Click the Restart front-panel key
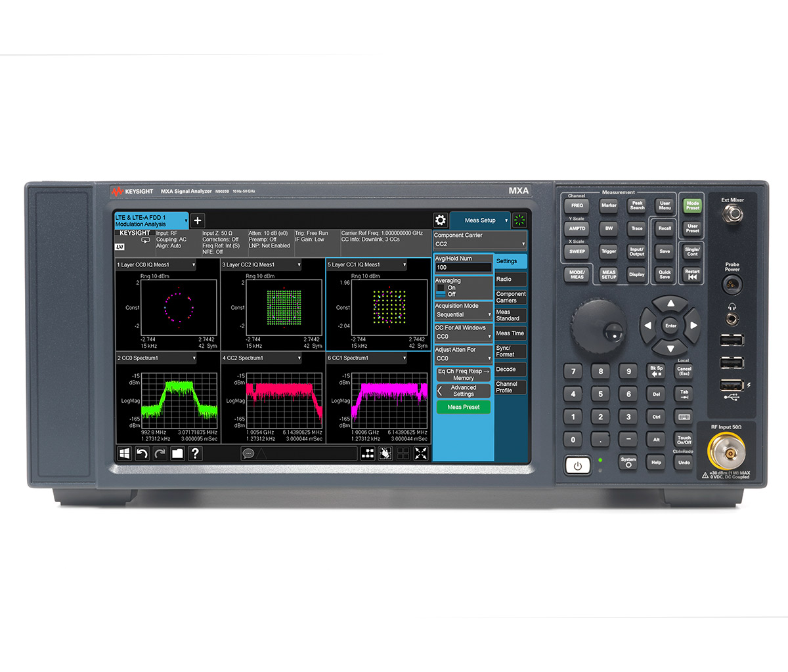788x672 pixels. [x=692, y=274]
